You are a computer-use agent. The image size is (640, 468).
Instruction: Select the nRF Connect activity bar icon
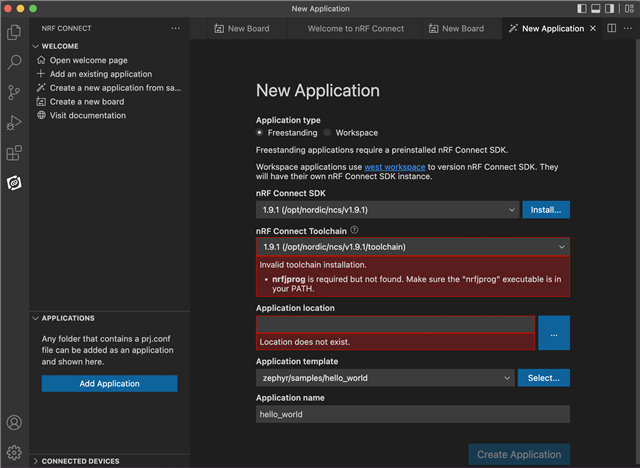coord(14,183)
